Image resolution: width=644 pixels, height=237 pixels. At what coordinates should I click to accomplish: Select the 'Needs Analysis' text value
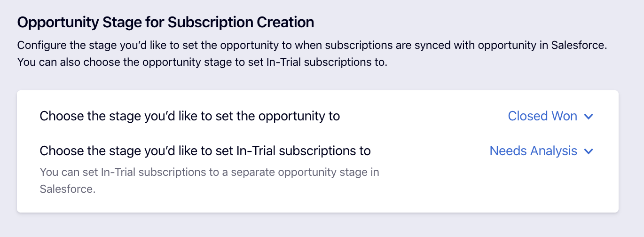coord(533,151)
